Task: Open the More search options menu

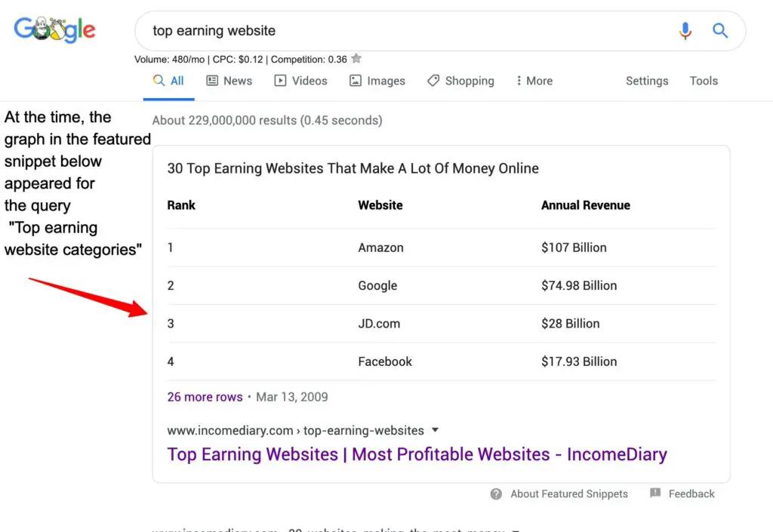Action: tap(534, 81)
